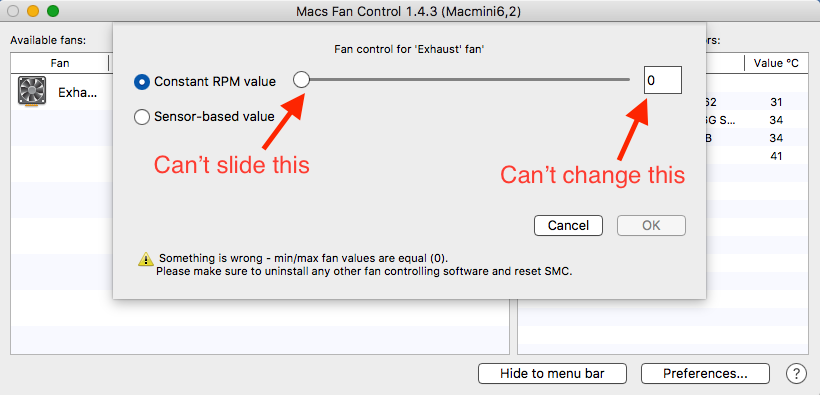Click the OK button
This screenshot has width=820, height=395.
point(651,225)
